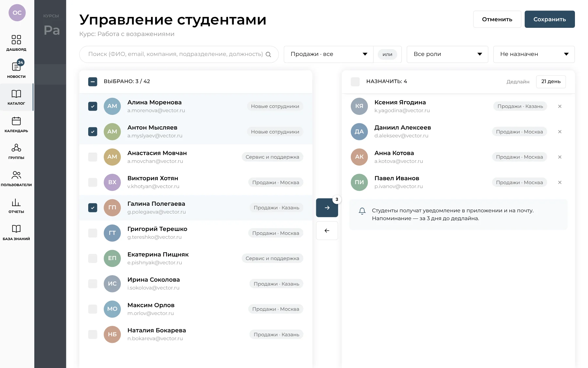Image resolution: width=588 pixels, height=368 pixels.
Task: Check Наталия Бокарева checkbox
Action: click(x=93, y=334)
